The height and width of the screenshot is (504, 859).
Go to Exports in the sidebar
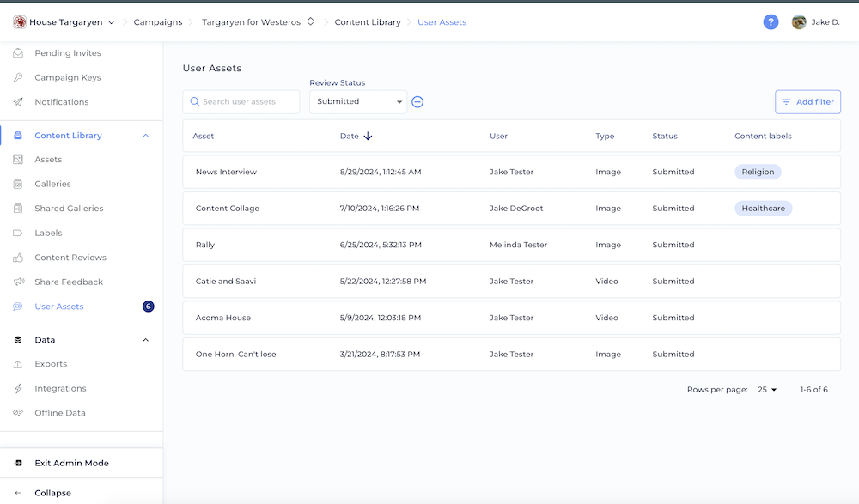[51, 364]
